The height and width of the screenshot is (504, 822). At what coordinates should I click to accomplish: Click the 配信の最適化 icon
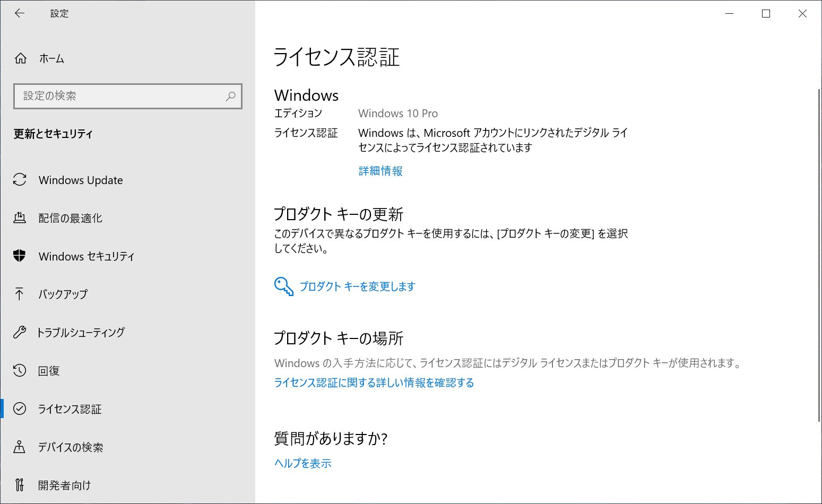point(20,218)
